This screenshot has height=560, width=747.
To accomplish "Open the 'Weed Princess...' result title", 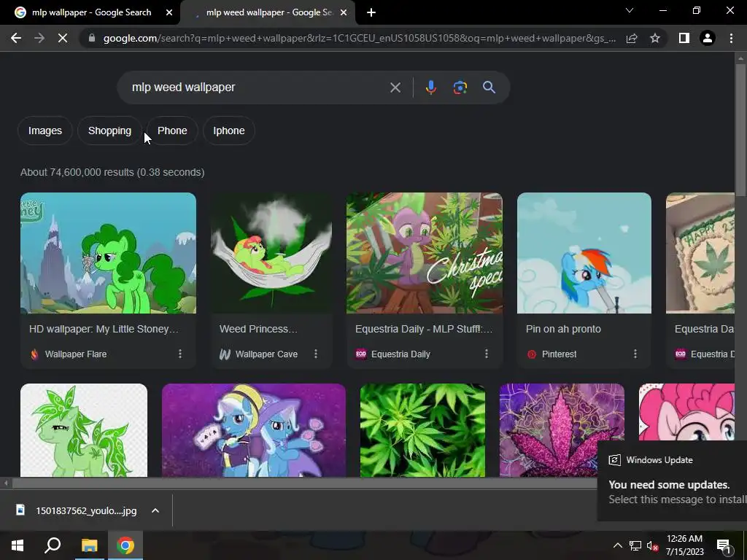I will click(x=258, y=329).
